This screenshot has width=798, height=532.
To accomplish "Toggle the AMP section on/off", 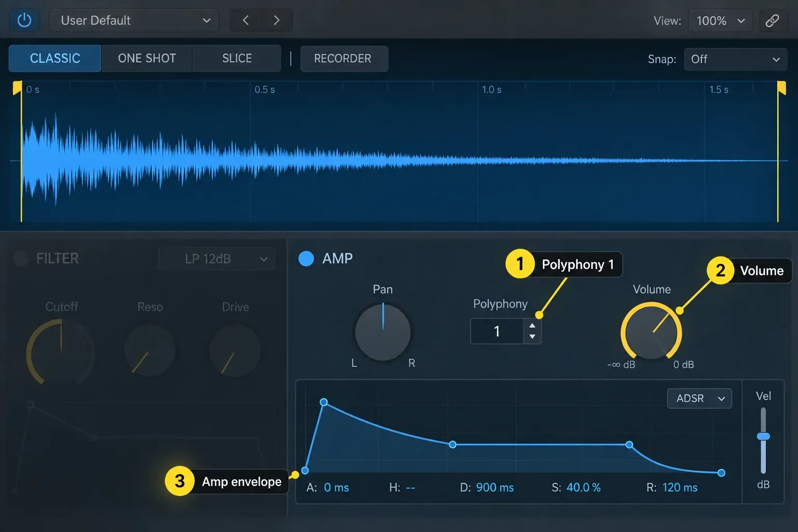I will [x=306, y=258].
